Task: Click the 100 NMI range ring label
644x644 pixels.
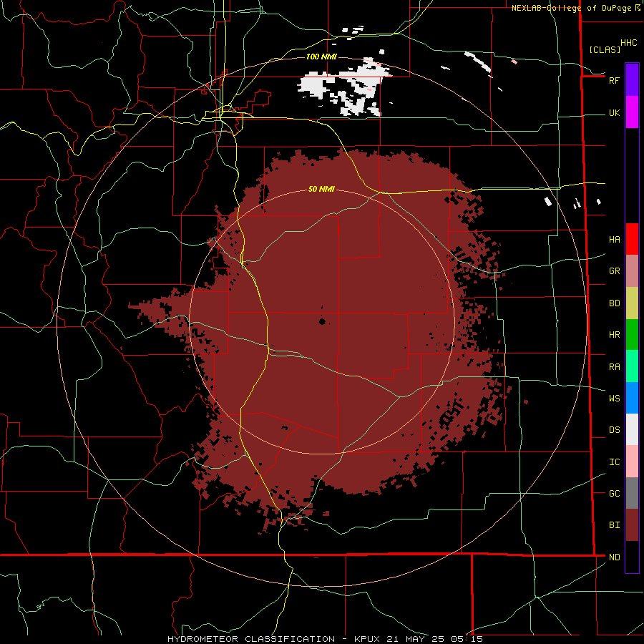Action: tap(321, 57)
